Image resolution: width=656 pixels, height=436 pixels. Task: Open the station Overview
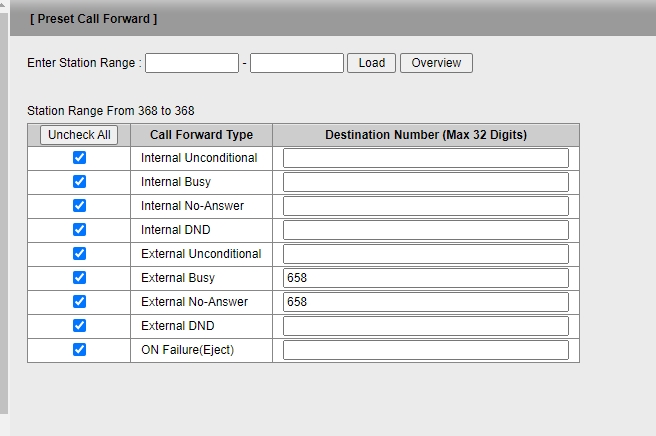point(436,63)
